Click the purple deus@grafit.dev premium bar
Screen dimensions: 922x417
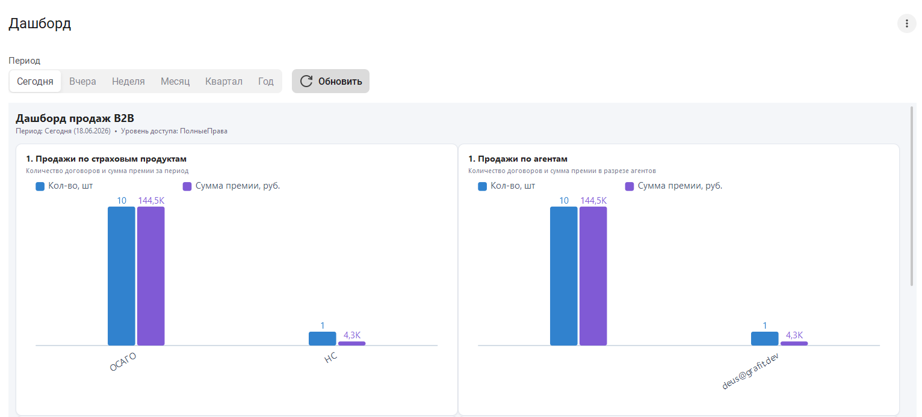(x=794, y=343)
